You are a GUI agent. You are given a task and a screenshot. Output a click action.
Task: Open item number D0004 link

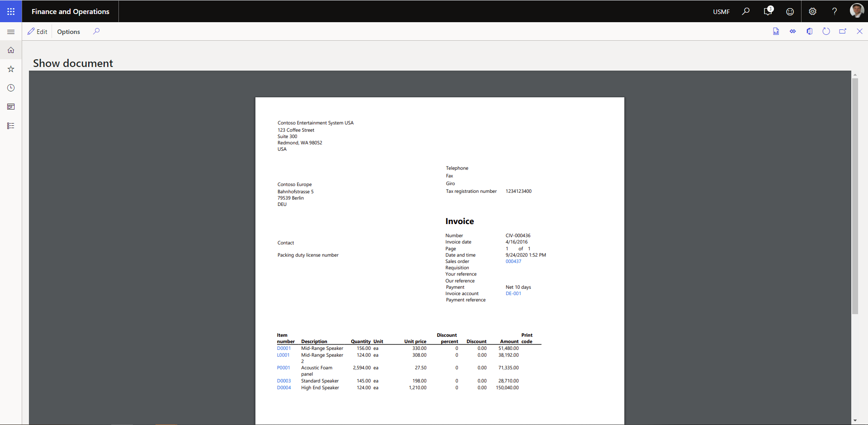(284, 388)
